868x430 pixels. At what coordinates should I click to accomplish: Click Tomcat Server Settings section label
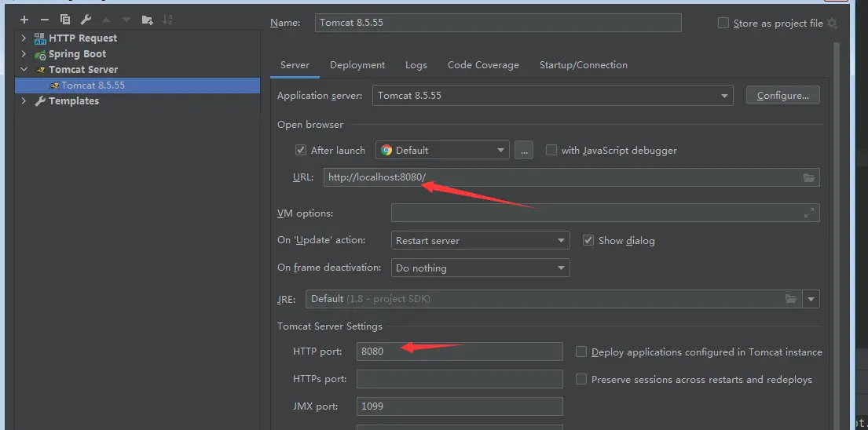click(x=329, y=326)
